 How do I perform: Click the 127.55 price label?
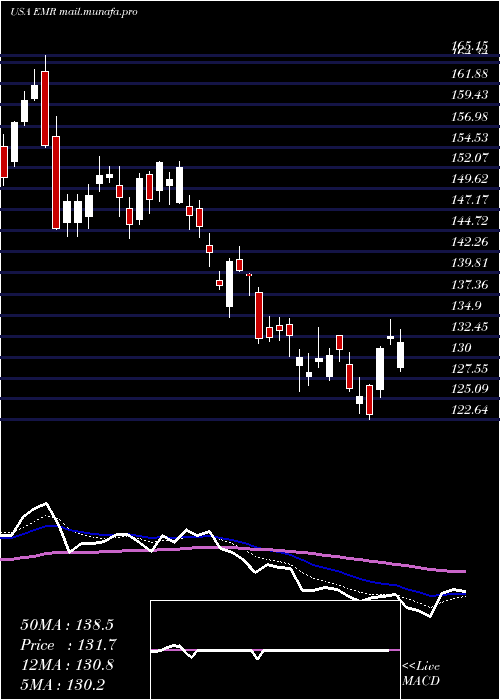click(469, 368)
